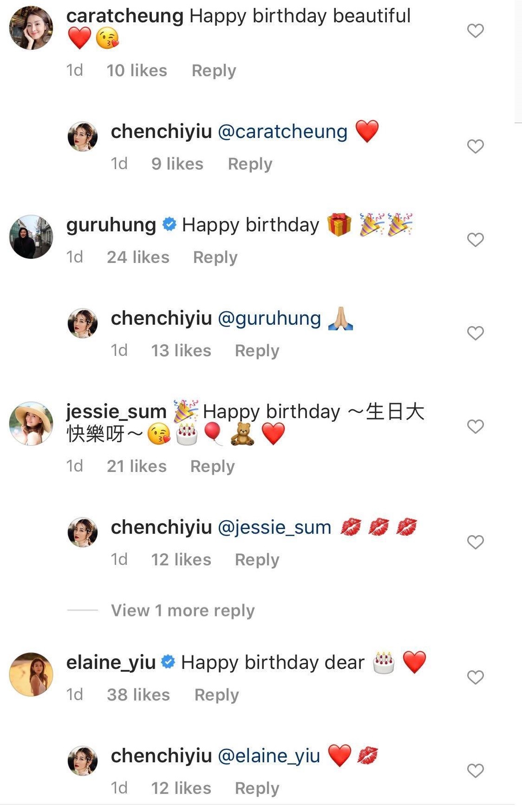Image resolution: width=522 pixels, height=812 pixels.
Task: Heart jessie_sum's birthday comment
Action: click(475, 426)
